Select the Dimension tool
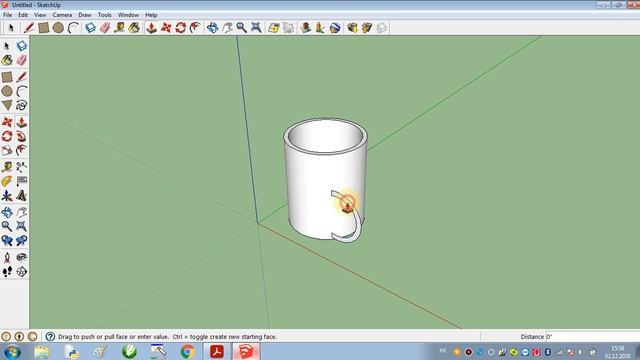The width and height of the screenshot is (640, 360). [22, 167]
